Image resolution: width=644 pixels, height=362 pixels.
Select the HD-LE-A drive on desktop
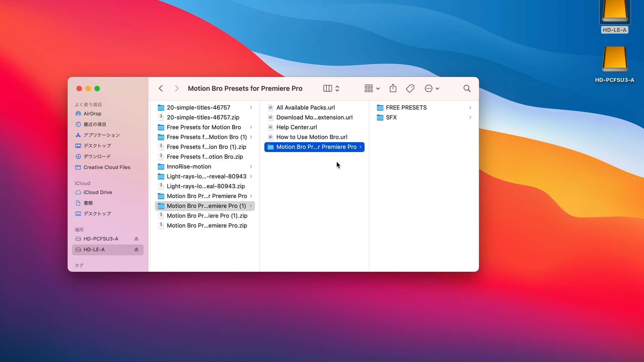(614, 17)
